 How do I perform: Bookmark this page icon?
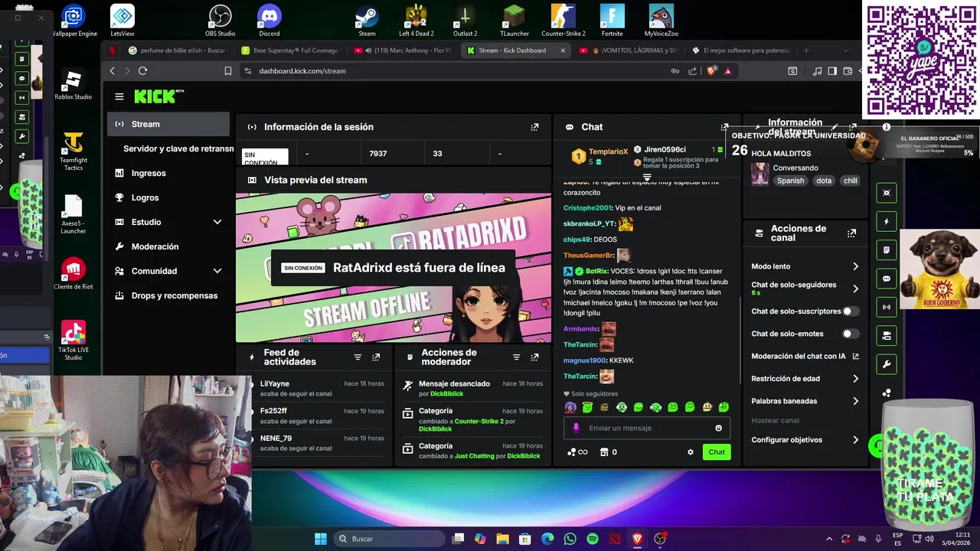(x=227, y=70)
